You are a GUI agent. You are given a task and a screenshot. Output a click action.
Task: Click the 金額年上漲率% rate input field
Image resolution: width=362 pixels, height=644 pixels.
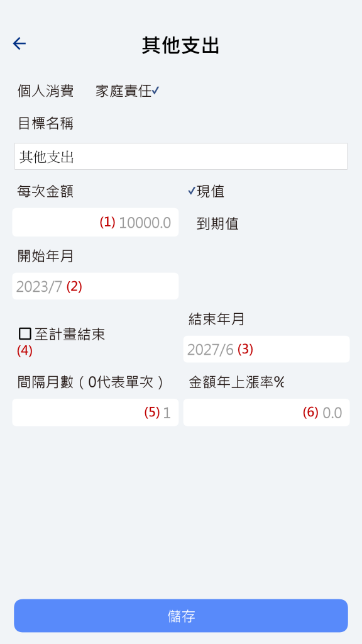(266, 413)
